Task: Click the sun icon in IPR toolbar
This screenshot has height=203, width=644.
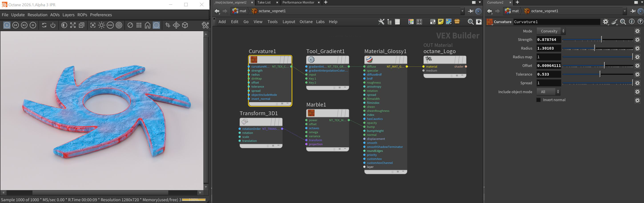Action: 102,25
